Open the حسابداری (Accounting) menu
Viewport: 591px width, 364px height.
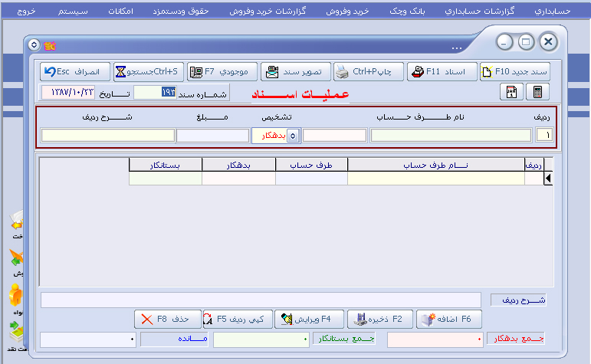click(x=552, y=12)
